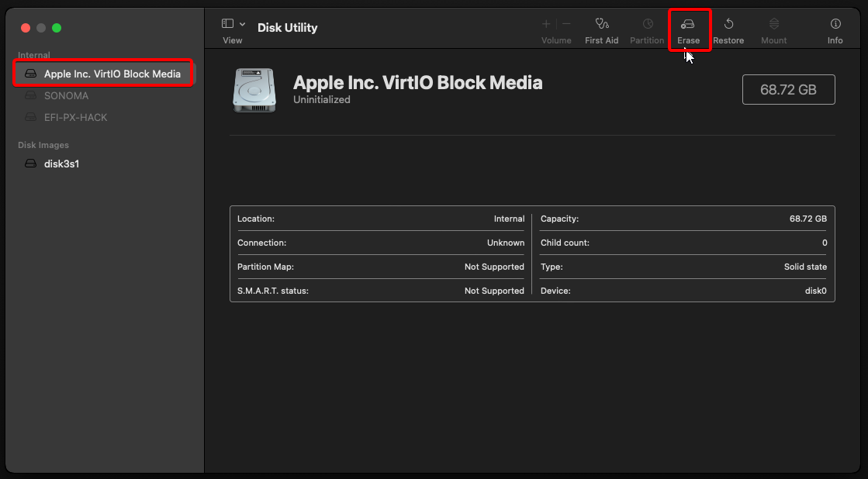The image size is (868, 479).
Task: Click the green full-screen window button
Action: [x=57, y=28]
